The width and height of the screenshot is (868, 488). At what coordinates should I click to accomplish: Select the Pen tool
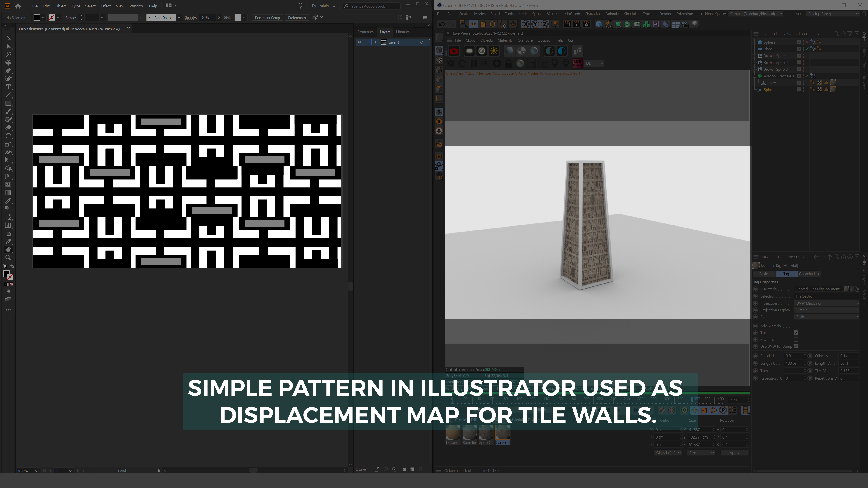point(8,71)
